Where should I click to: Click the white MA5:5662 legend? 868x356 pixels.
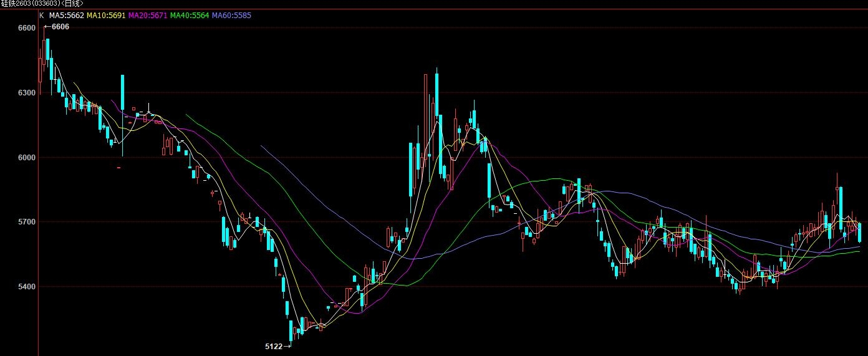point(66,15)
